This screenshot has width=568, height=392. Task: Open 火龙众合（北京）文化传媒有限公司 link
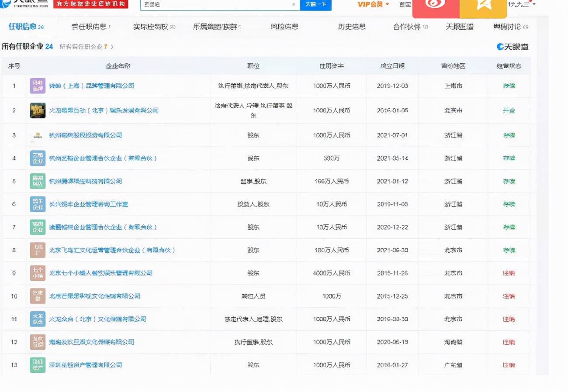[97, 319]
